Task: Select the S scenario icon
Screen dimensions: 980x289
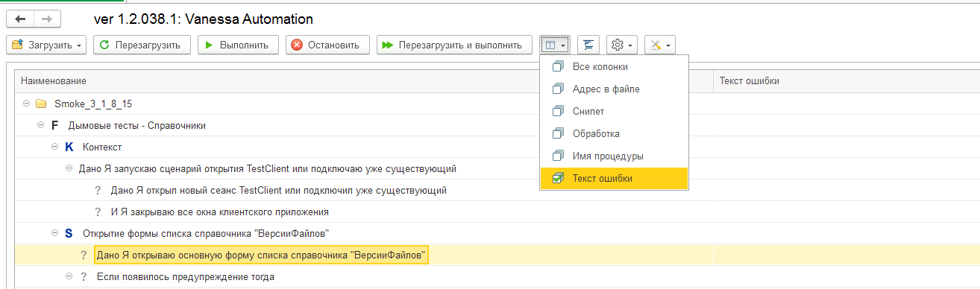Action: coord(69,234)
